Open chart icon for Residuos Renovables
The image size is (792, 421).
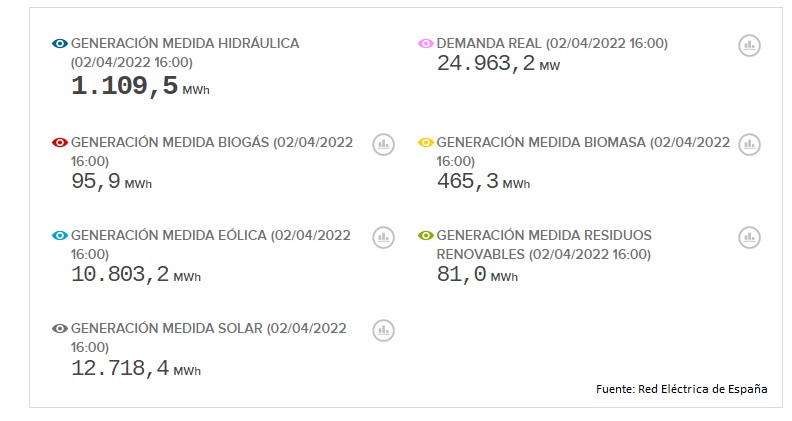750,238
